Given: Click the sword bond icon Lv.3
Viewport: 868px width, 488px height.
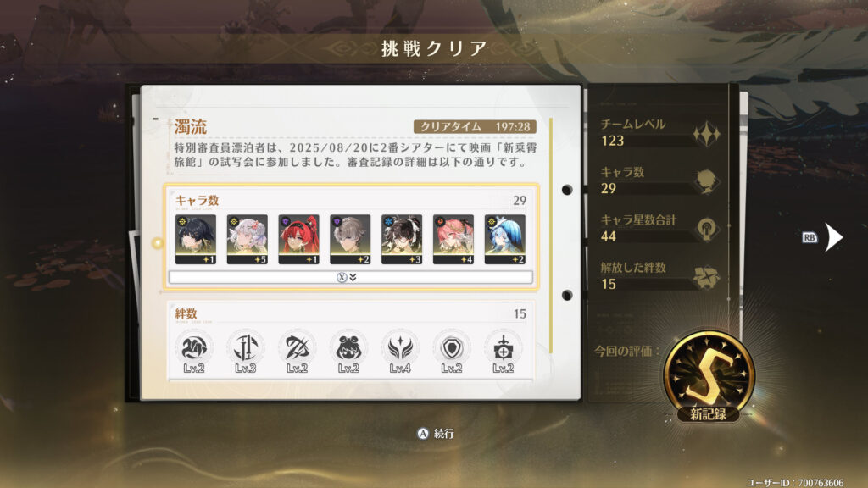Looking at the screenshot, I should [x=245, y=352].
